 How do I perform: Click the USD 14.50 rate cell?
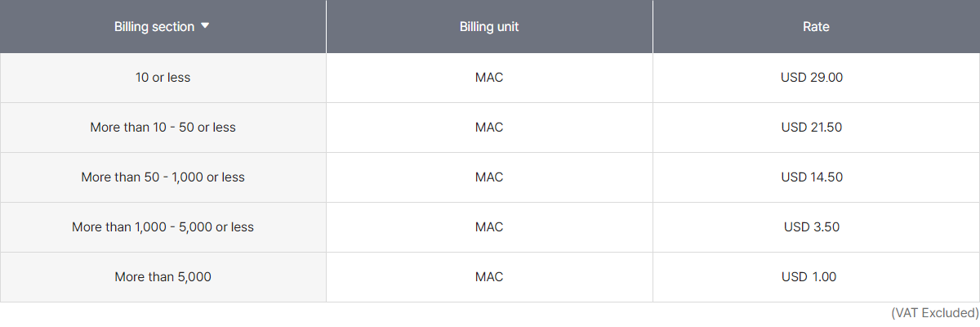(811, 177)
